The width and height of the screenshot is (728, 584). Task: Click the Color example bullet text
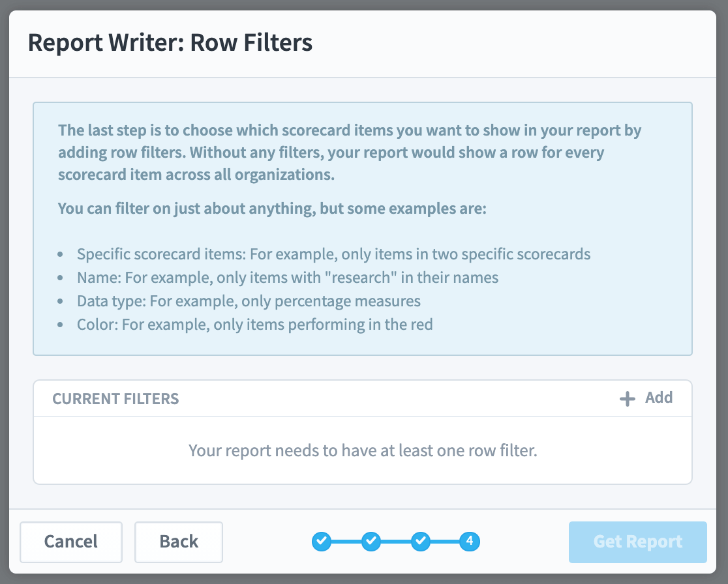point(255,324)
